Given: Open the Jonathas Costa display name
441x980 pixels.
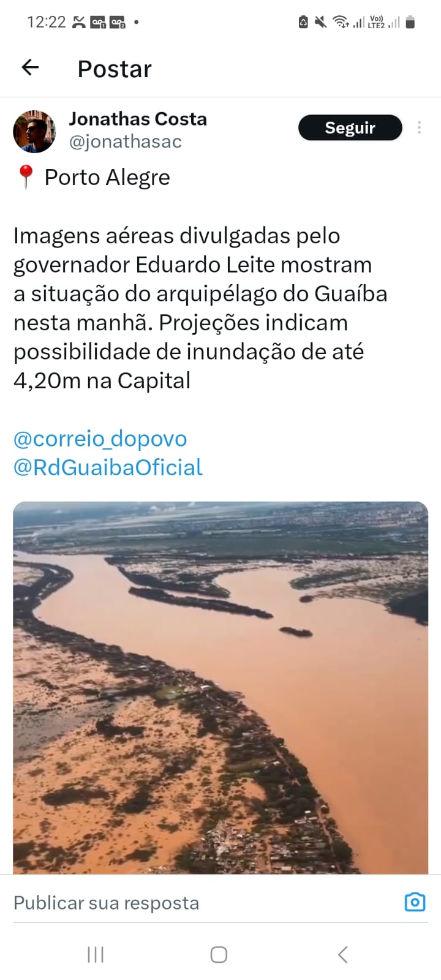Looking at the screenshot, I should [138, 119].
